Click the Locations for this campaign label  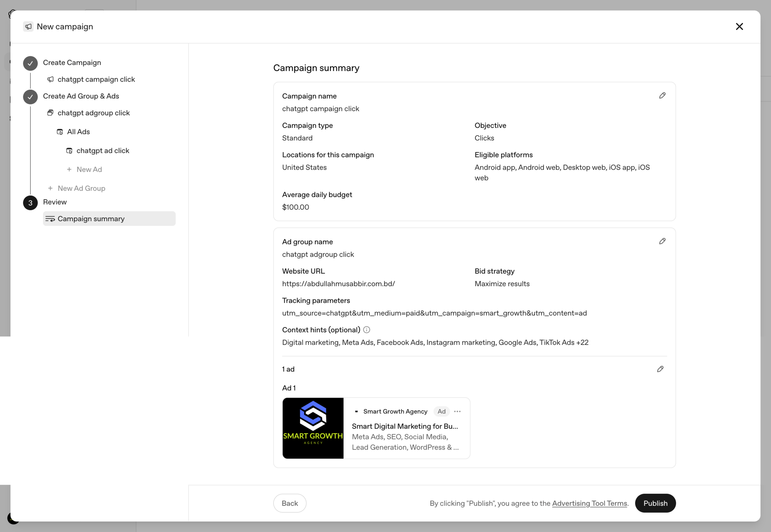[328, 155]
